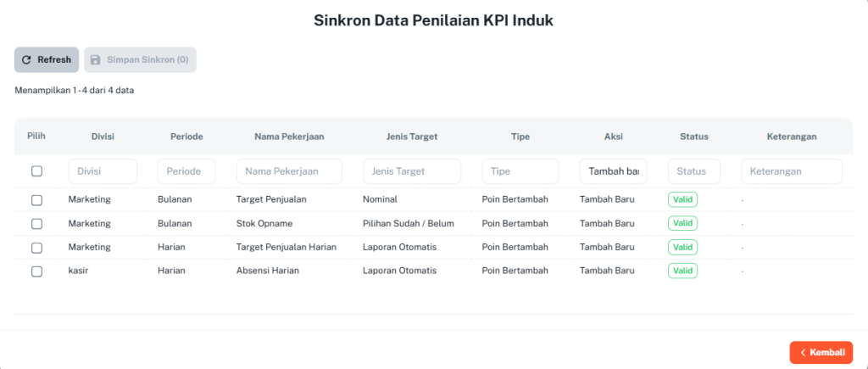Click the orange Kembali button
868x369 pixels.
pos(821,352)
